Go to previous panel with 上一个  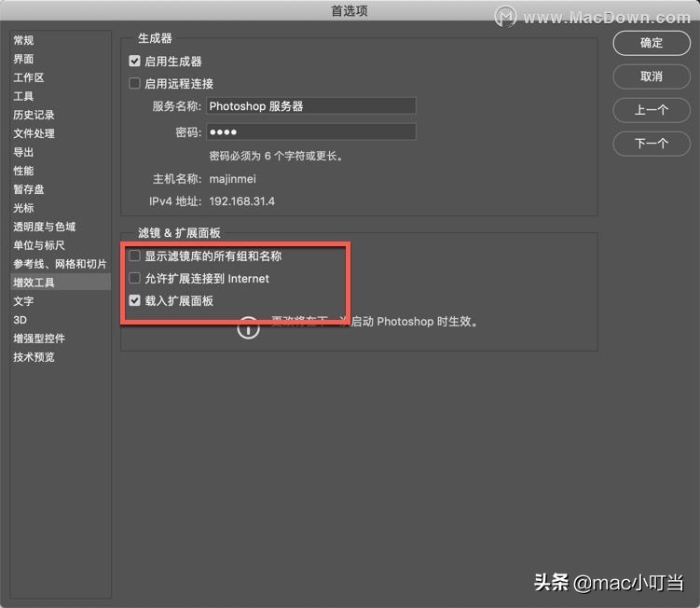click(652, 110)
